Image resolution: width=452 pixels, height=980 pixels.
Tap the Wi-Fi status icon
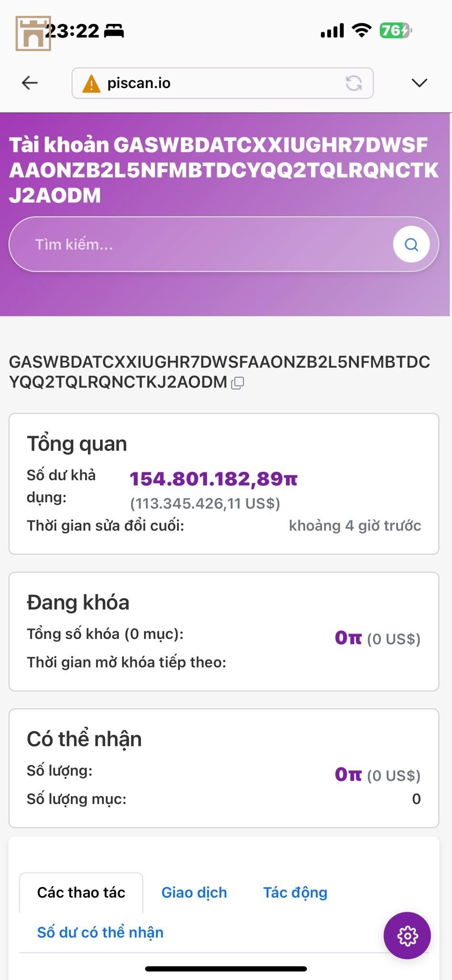pyautogui.click(x=362, y=31)
